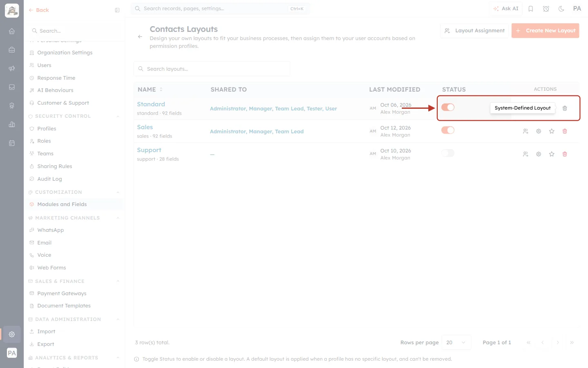This screenshot has width=588, height=368.
Task: Collapse the Security Control section
Action: click(118, 116)
